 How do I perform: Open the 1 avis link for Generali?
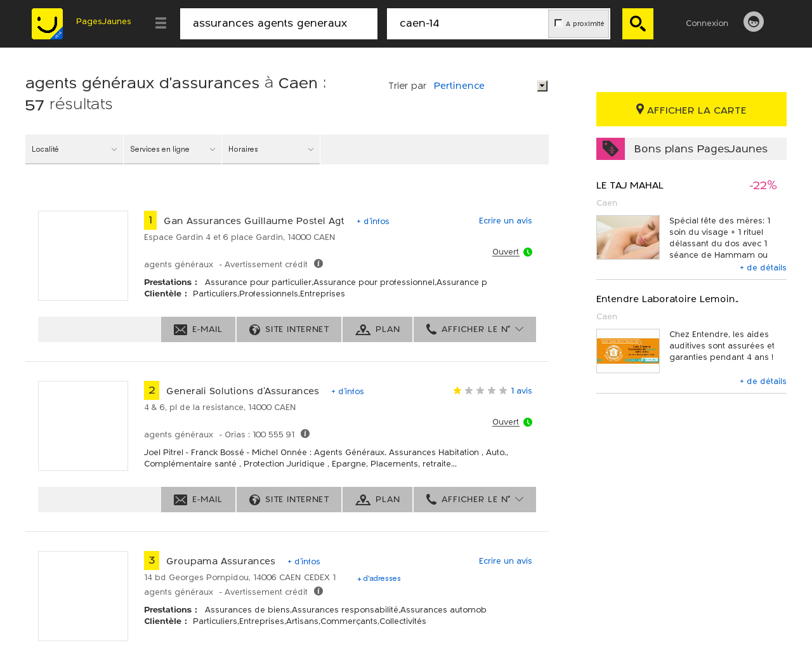(521, 391)
